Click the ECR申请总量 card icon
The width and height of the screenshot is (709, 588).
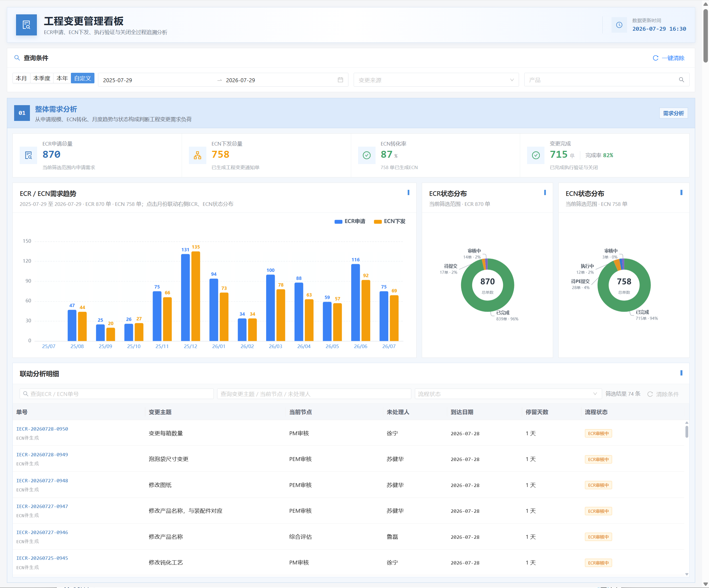(x=28, y=155)
